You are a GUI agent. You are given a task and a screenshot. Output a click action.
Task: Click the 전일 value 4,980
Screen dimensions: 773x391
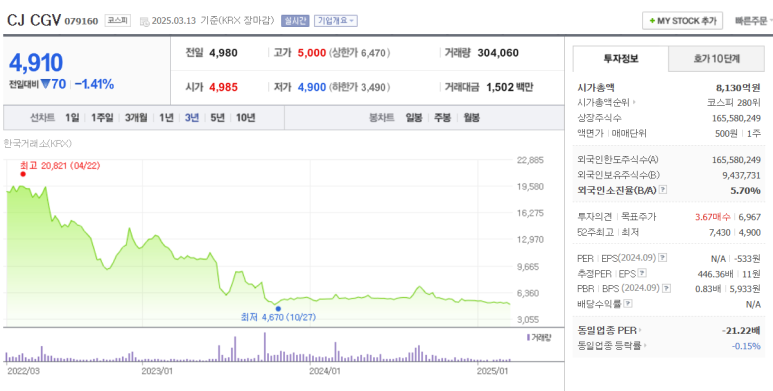pos(223,53)
